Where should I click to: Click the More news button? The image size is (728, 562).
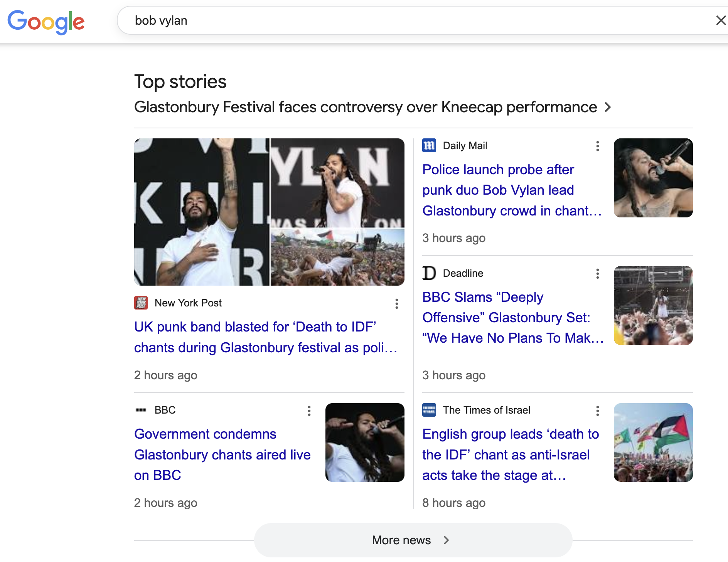click(x=413, y=540)
